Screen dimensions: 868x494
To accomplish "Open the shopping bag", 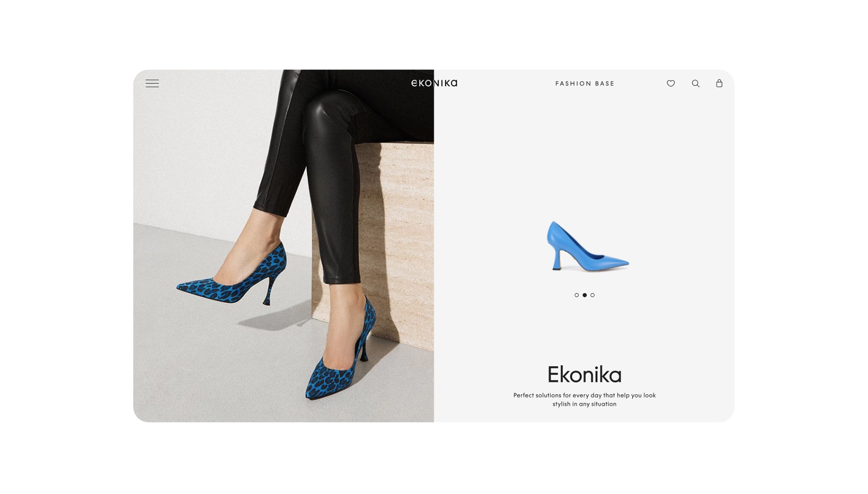I will tap(719, 83).
